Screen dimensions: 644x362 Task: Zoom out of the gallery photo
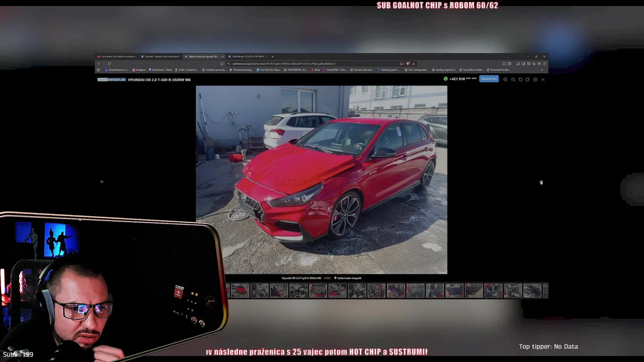coord(513,79)
